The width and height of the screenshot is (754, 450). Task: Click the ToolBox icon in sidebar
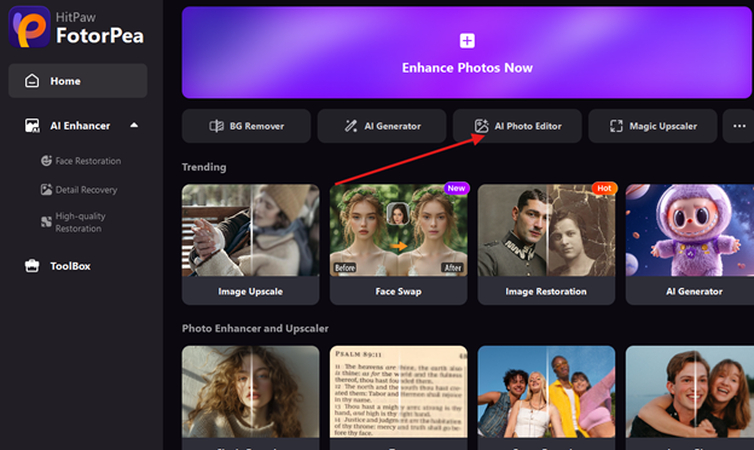pyautogui.click(x=32, y=266)
